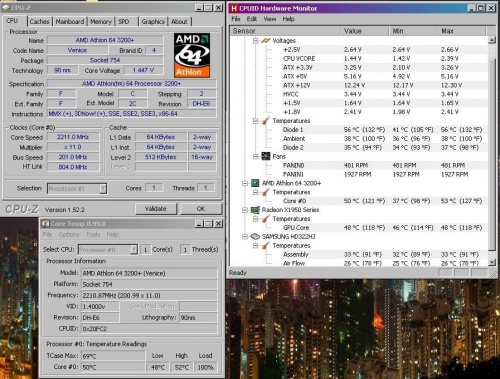
Task: Open the View menu in Hardware Monitor
Action: [270, 19]
